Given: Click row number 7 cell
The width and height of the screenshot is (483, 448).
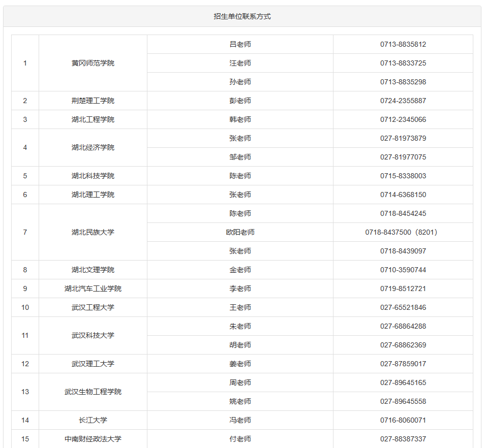Looking at the screenshot, I should click(25, 232).
